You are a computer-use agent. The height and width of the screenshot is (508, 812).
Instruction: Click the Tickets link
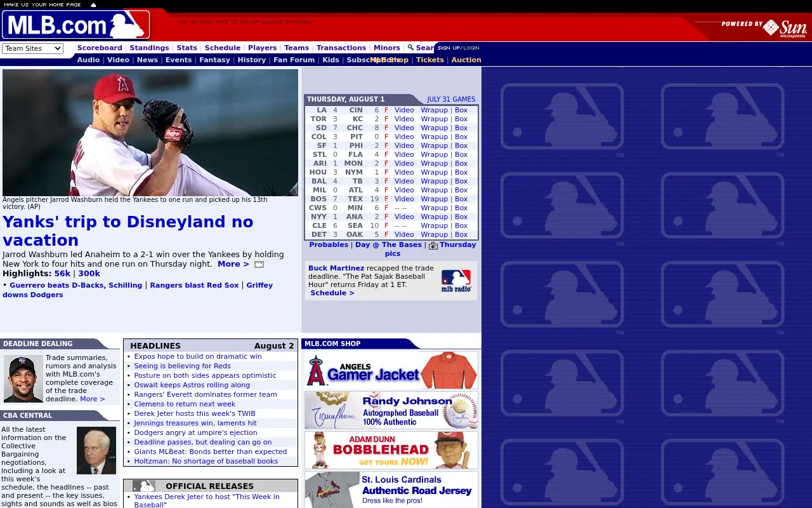[430, 60]
